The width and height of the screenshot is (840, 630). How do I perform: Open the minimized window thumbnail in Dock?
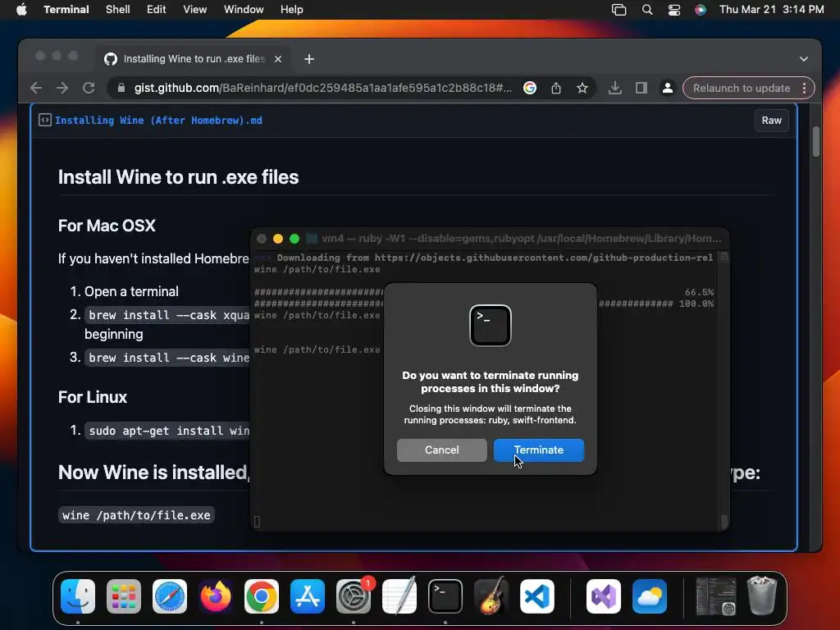pyautogui.click(x=715, y=596)
